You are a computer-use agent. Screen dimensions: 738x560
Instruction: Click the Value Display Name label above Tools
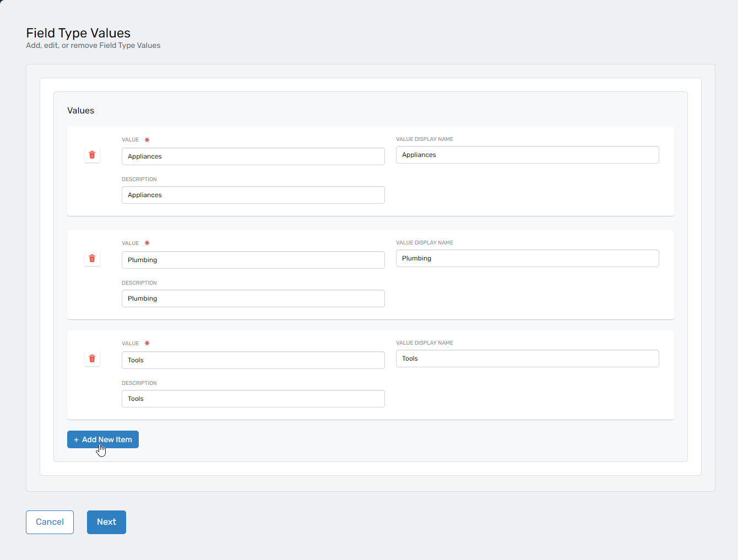pos(424,343)
